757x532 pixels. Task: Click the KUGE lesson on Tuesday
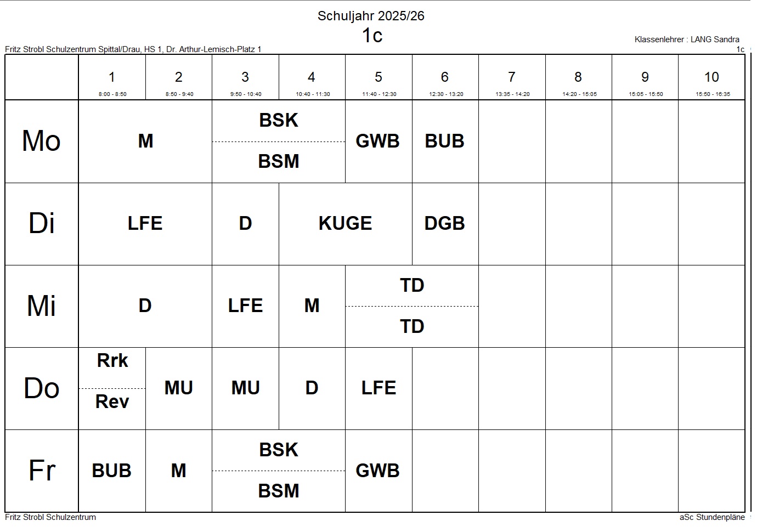coord(346,224)
